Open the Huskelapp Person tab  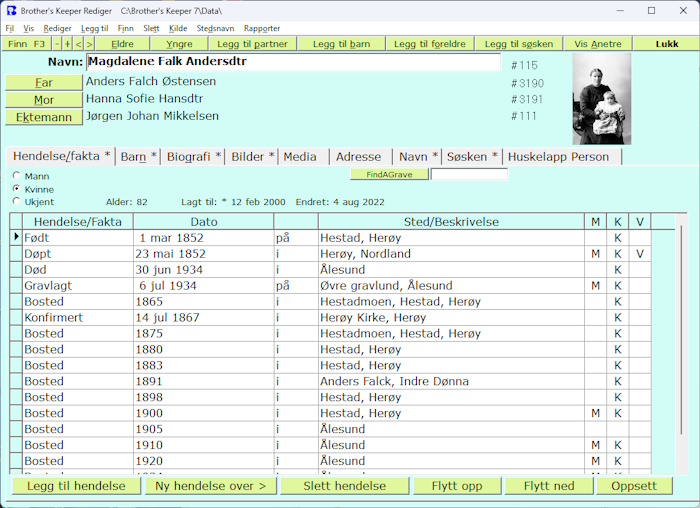click(x=558, y=157)
